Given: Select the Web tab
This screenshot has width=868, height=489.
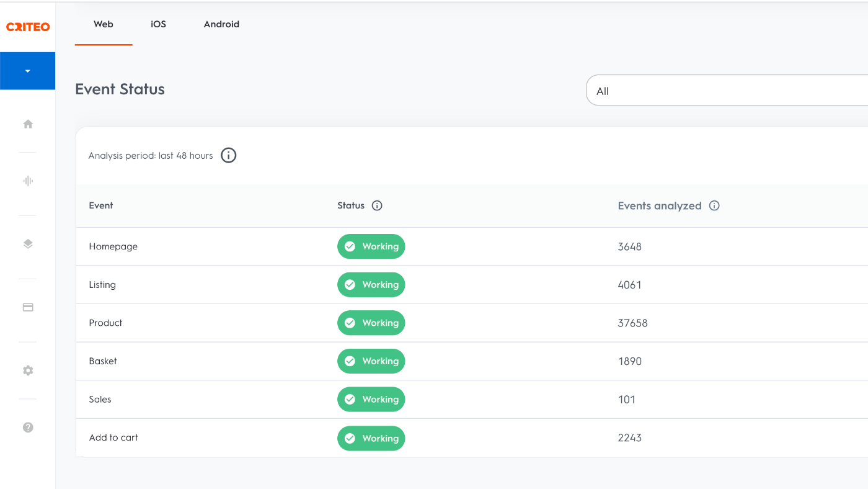Looking at the screenshot, I should [104, 24].
